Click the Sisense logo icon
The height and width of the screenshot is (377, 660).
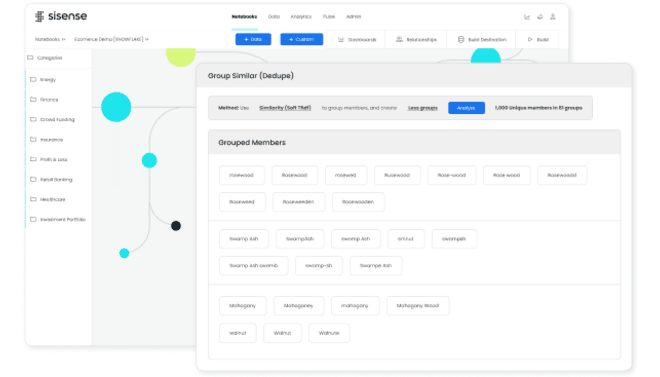click(x=40, y=16)
